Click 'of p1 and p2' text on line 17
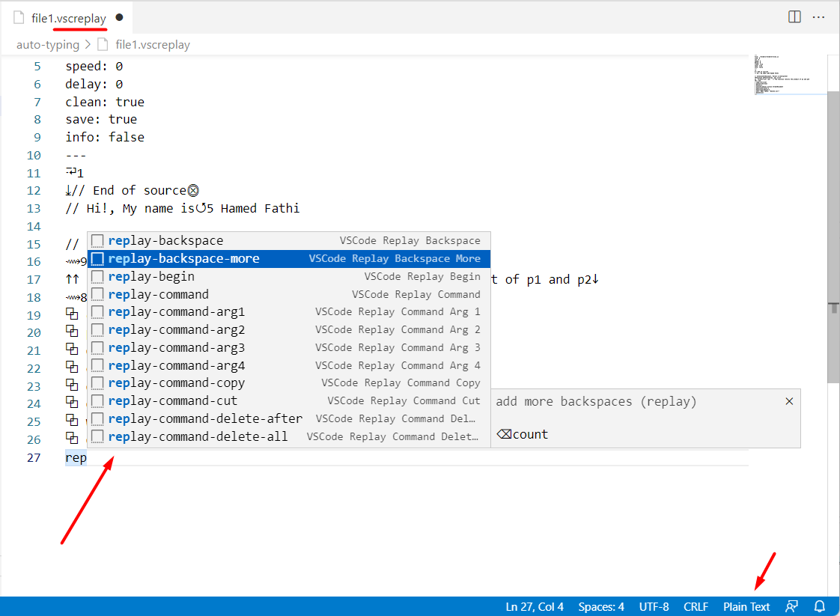Image resolution: width=840 pixels, height=616 pixels. tap(549, 280)
